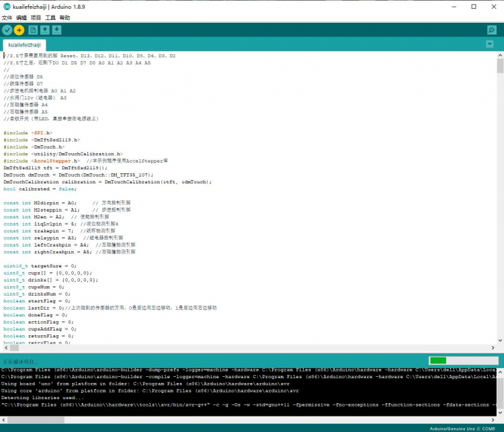Click the editor scroll-up arrow

500,55
